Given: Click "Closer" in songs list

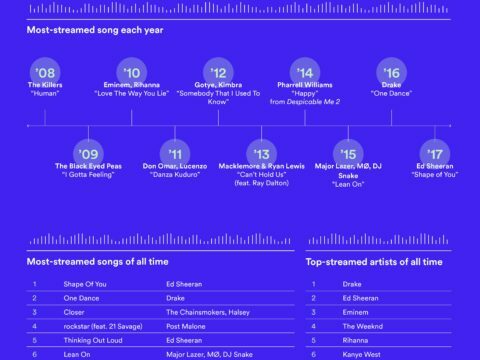Looking at the screenshot, I should (x=74, y=312).
